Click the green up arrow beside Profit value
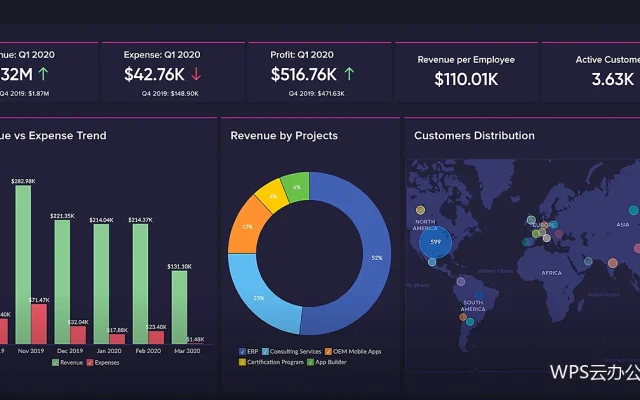 tap(349, 74)
